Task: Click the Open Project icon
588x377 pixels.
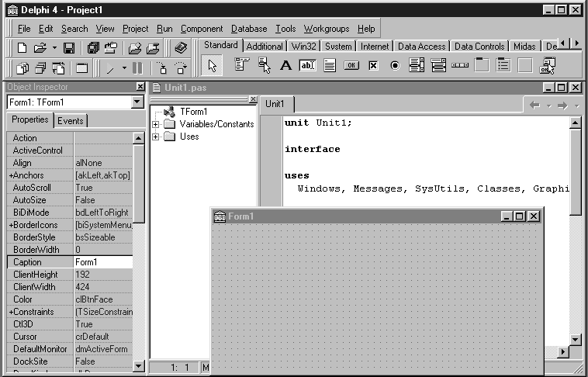Action: click(111, 48)
